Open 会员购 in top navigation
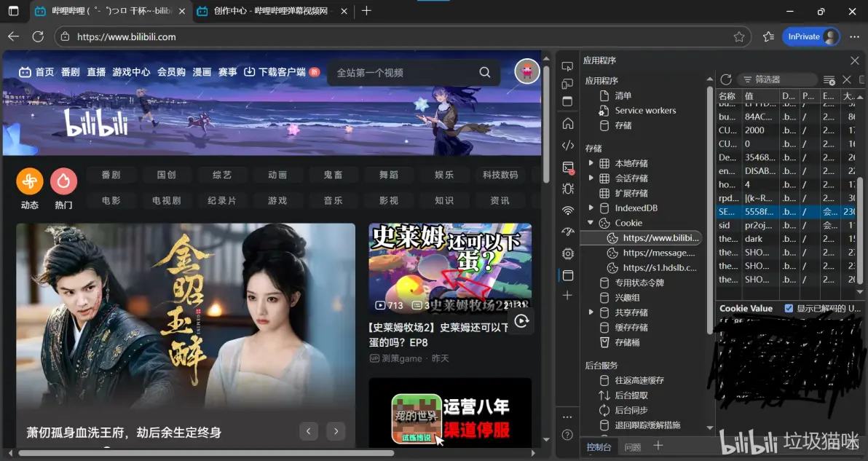 tap(171, 72)
